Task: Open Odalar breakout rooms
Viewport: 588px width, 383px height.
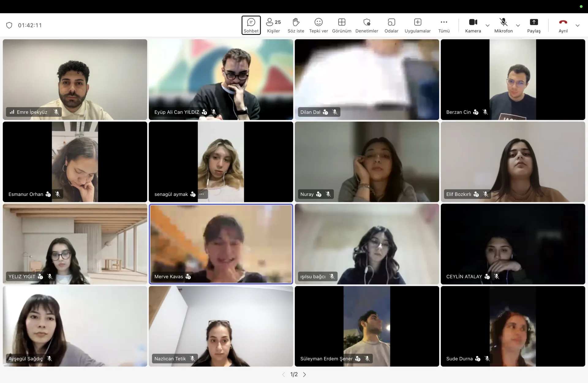Action: [391, 25]
